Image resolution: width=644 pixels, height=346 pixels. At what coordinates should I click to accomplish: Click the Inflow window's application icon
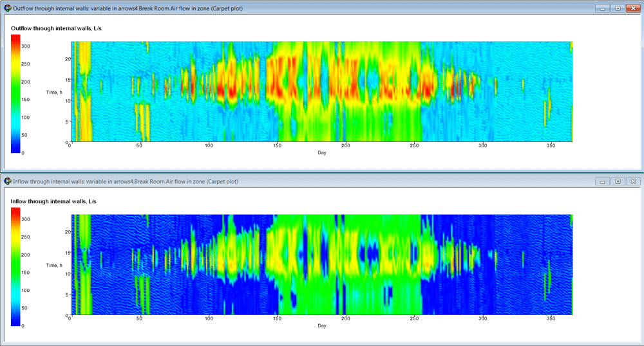click(7, 181)
